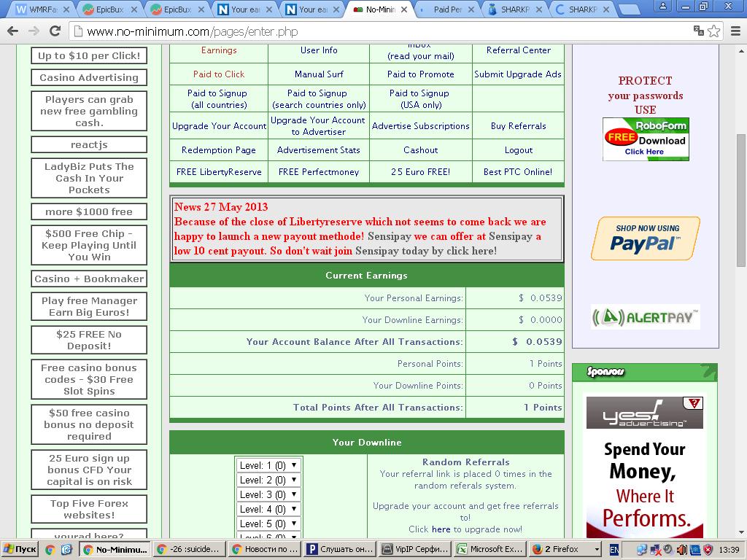Click the $25 FREE No Deposit! ad
The height and width of the screenshot is (560, 747).
coord(89,340)
